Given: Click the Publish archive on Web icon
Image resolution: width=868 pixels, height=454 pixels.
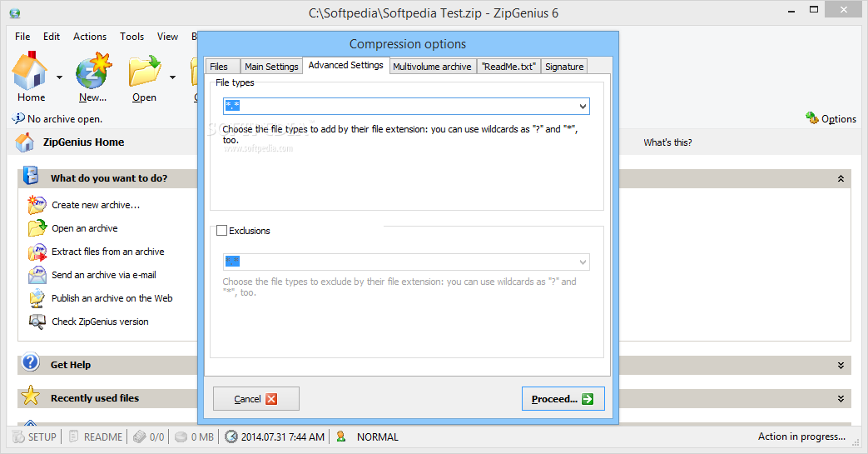Looking at the screenshot, I should click(37, 298).
